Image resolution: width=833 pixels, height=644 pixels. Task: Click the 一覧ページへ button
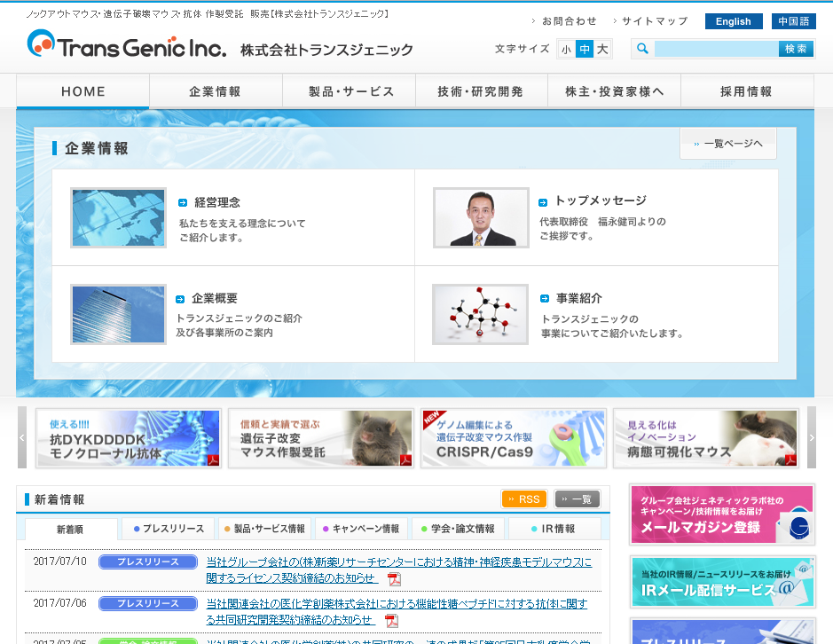click(x=728, y=144)
